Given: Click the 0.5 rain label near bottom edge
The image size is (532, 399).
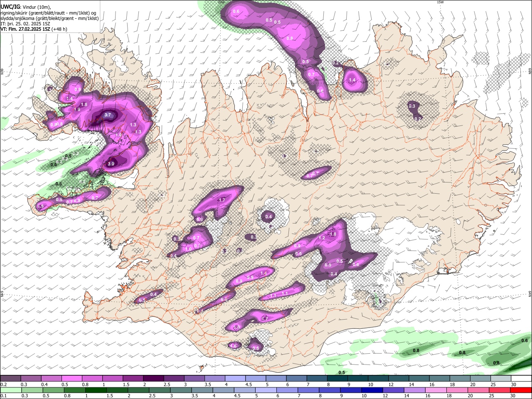Looking at the screenshot, I should click(x=342, y=372).
